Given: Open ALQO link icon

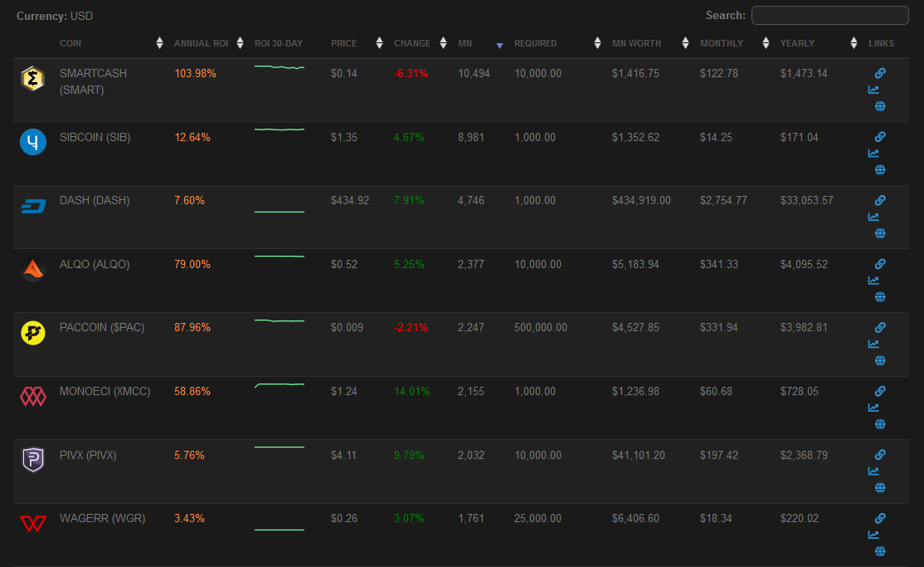Looking at the screenshot, I should 880,264.
